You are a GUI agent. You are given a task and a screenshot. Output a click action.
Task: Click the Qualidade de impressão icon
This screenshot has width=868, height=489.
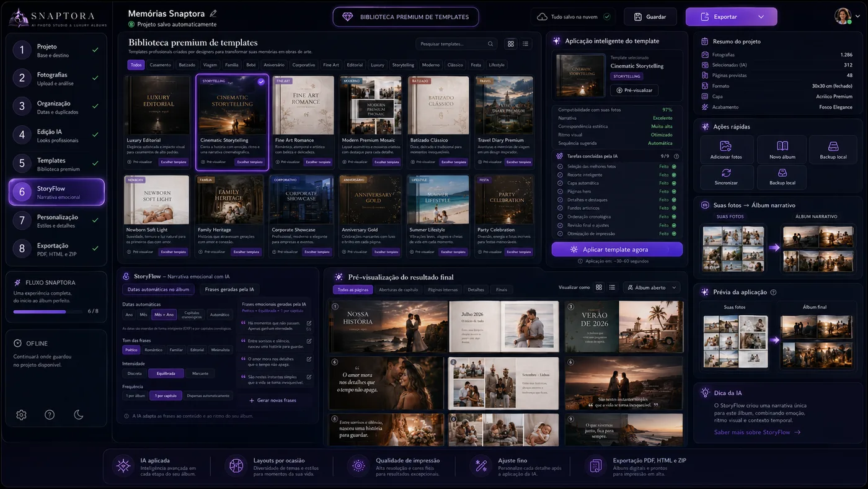tap(358, 465)
